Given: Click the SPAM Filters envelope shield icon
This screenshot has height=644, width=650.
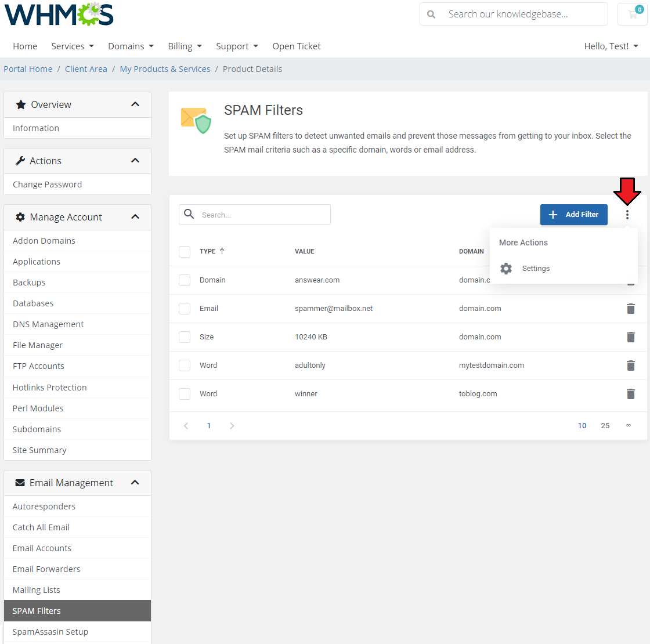Looking at the screenshot, I should click(196, 121).
